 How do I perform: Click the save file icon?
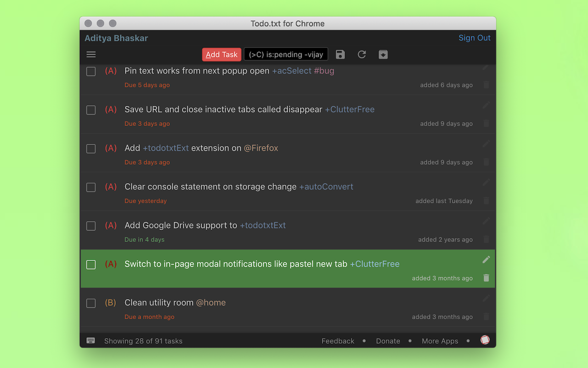pyautogui.click(x=340, y=55)
